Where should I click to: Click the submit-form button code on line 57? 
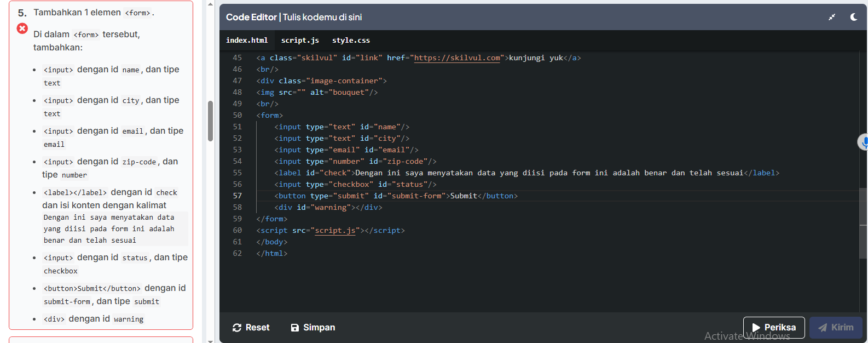click(396, 196)
